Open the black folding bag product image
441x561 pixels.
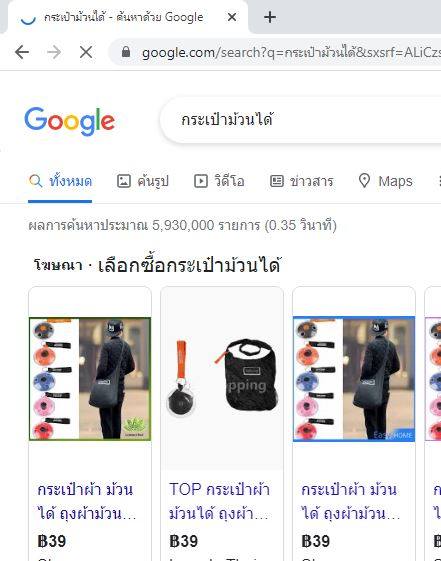pyautogui.click(x=222, y=379)
